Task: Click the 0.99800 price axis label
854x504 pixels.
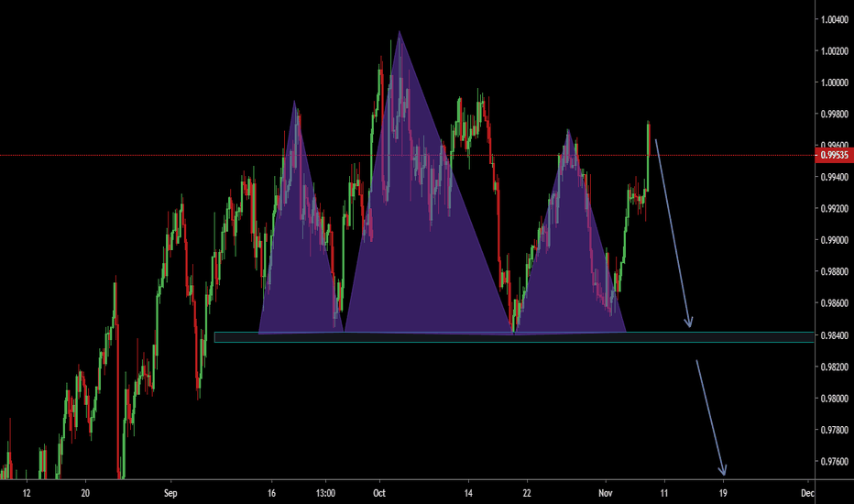Action: point(835,115)
